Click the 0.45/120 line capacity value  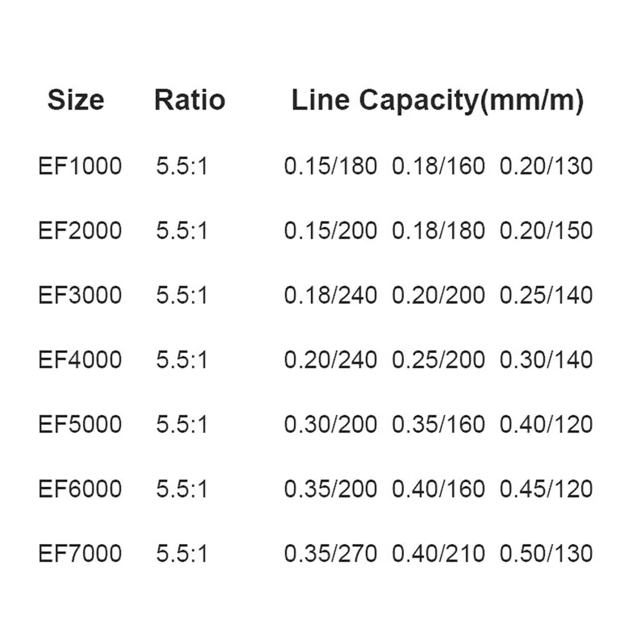coord(546,489)
